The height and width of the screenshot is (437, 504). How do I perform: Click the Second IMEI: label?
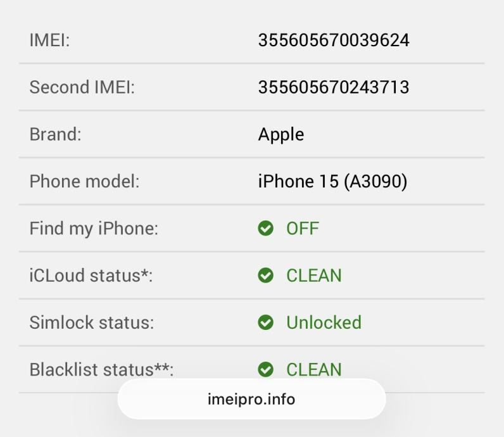pos(82,87)
